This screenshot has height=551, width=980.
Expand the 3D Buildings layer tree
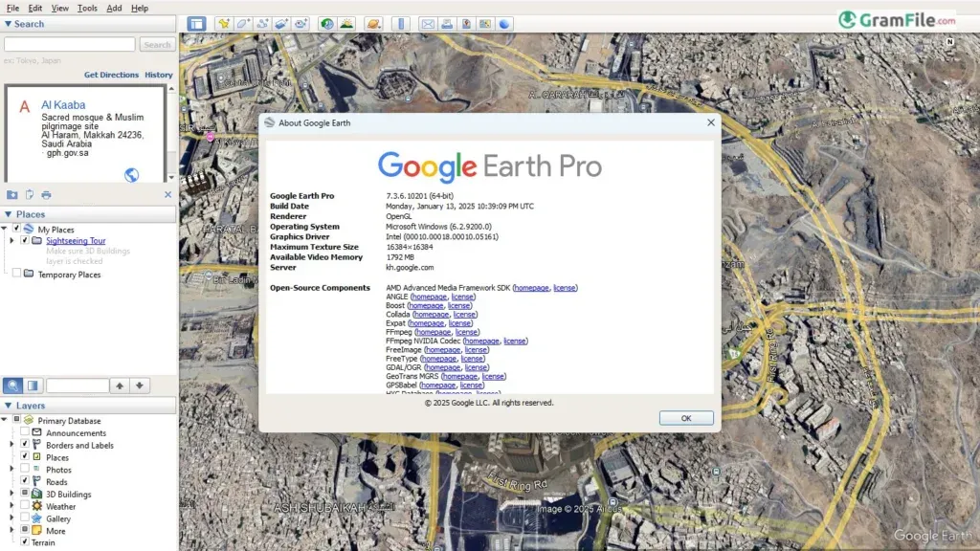coord(11,493)
